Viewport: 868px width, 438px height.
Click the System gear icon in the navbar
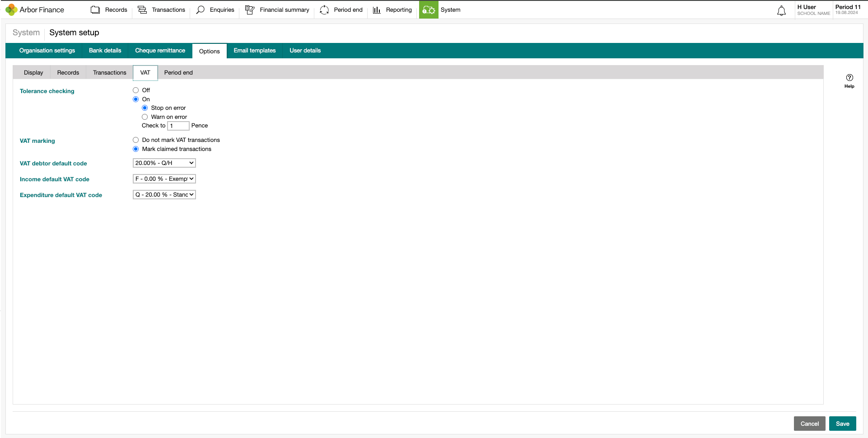(428, 9)
